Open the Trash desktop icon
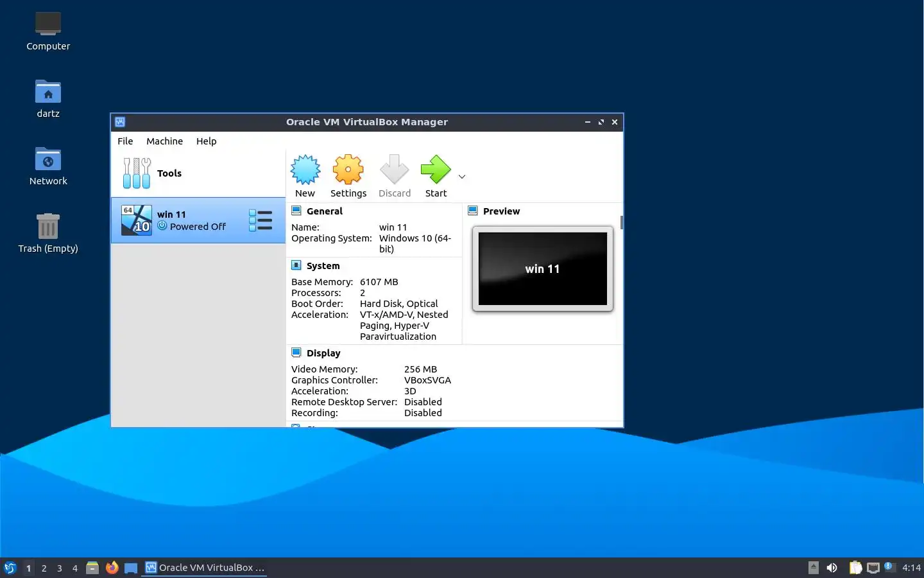This screenshot has width=924, height=578. (48, 233)
